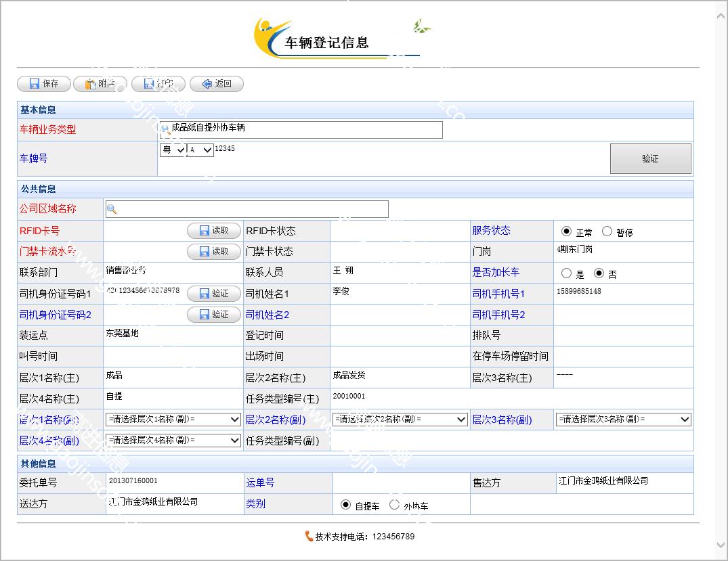The width and height of the screenshot is (728, 561).
Task: Click the 读取 button for 门禁卡流水号
Action: point(213,252)
